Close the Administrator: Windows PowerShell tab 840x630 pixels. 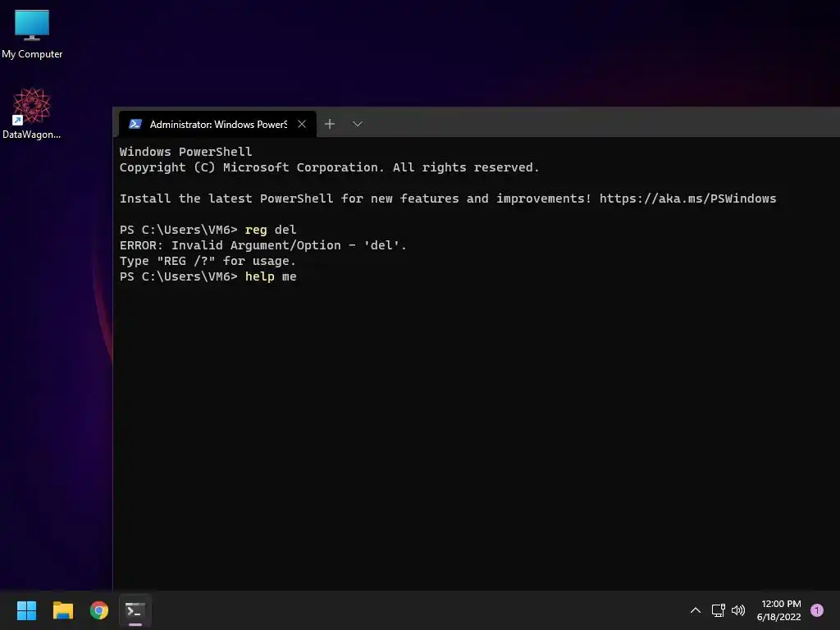click(302, 125)
